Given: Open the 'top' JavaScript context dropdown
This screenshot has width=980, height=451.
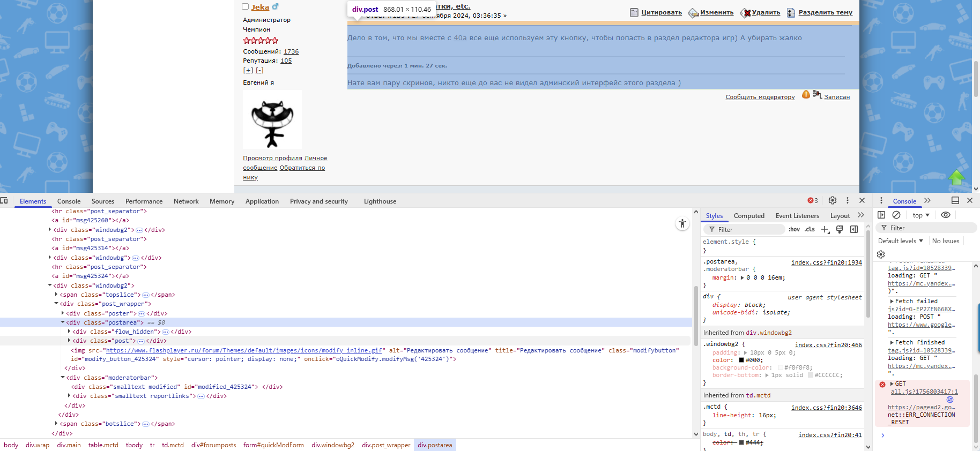Looking at the screenshot, I should pyautogui.click(x=921, y=215).
